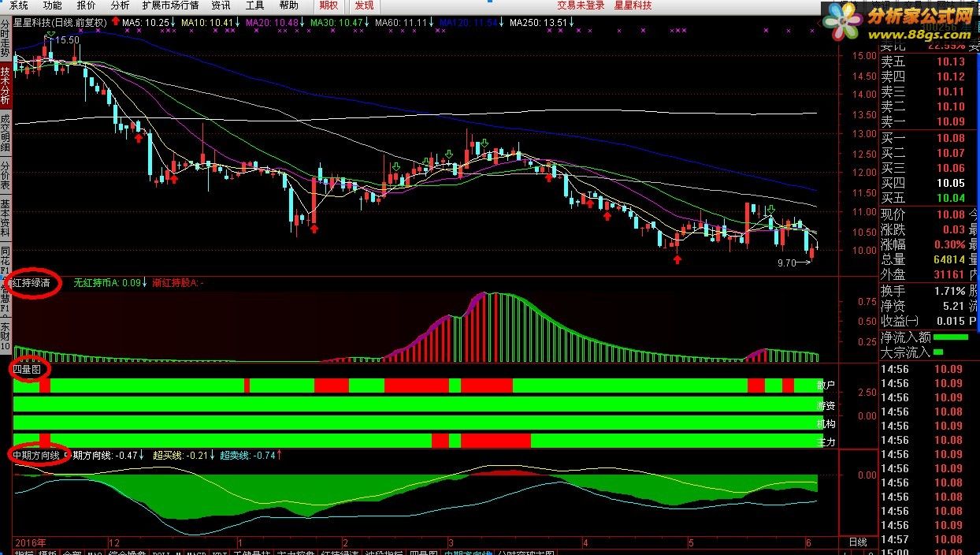Click the 收益(一) value 0.015
This screenshot has height=555, width=980.
coord(949,321)
